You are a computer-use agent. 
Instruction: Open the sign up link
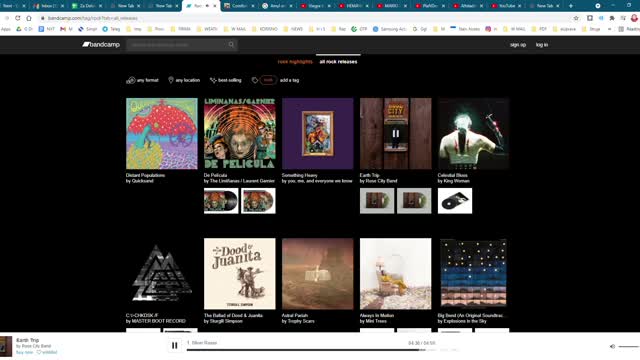click(518, 45)
